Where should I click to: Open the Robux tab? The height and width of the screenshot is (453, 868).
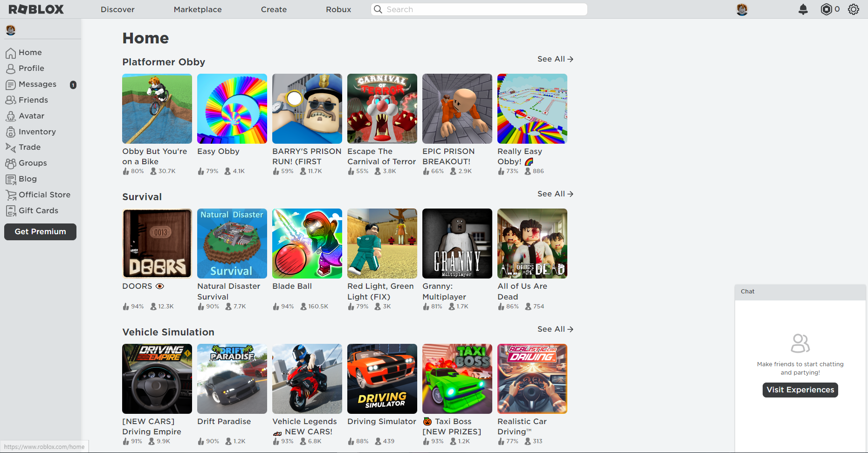[338, 9]
